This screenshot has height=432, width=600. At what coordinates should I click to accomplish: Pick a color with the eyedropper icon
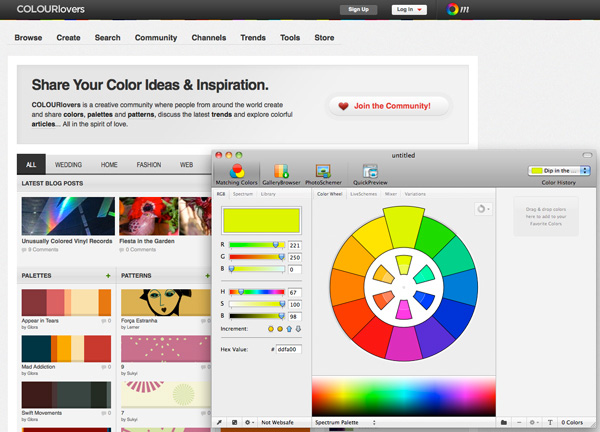click(x=219, y=422)
